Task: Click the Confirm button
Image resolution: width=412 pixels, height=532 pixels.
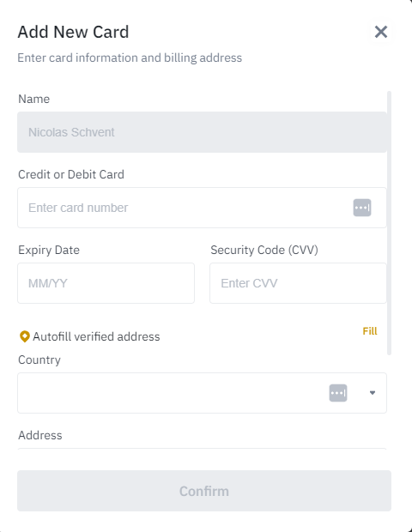Action: [x=204, y=491]
